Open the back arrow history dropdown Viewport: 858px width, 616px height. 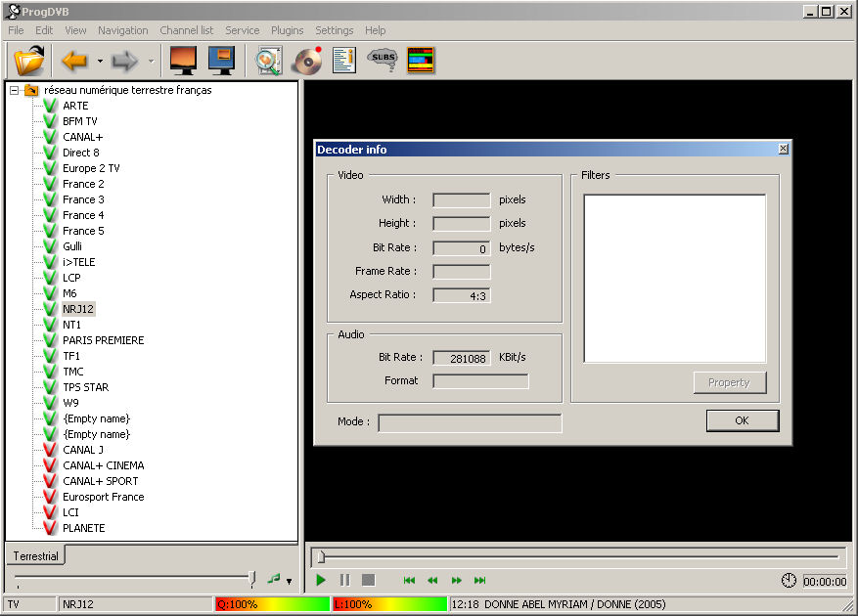click(x=100, y=61)
